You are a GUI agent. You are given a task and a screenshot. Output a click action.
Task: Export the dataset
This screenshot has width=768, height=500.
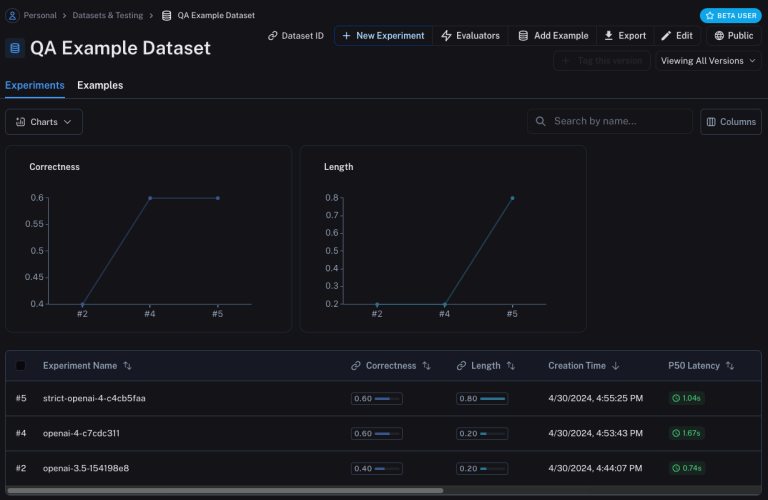click(x=625, y=36)
